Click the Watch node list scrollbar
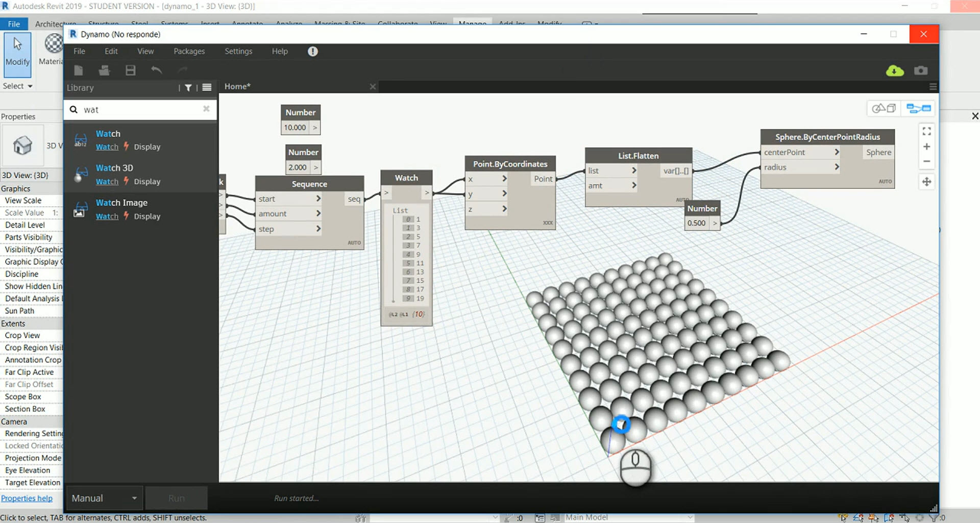The image size is (980, 523). (393, 259)
